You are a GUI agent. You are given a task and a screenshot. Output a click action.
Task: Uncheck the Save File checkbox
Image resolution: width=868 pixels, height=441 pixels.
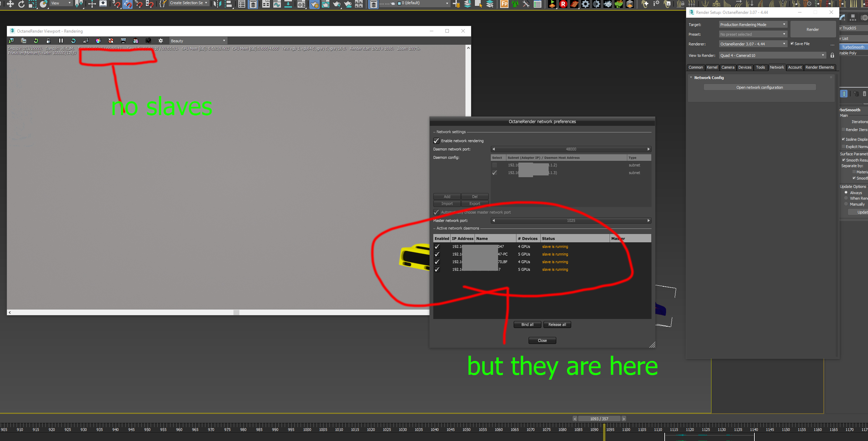792,44
